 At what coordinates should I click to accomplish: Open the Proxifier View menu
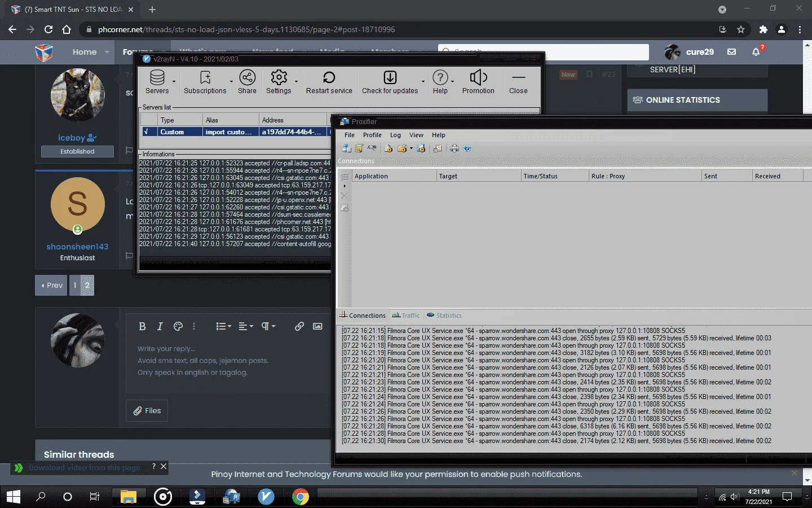click(x=416, y=135)
